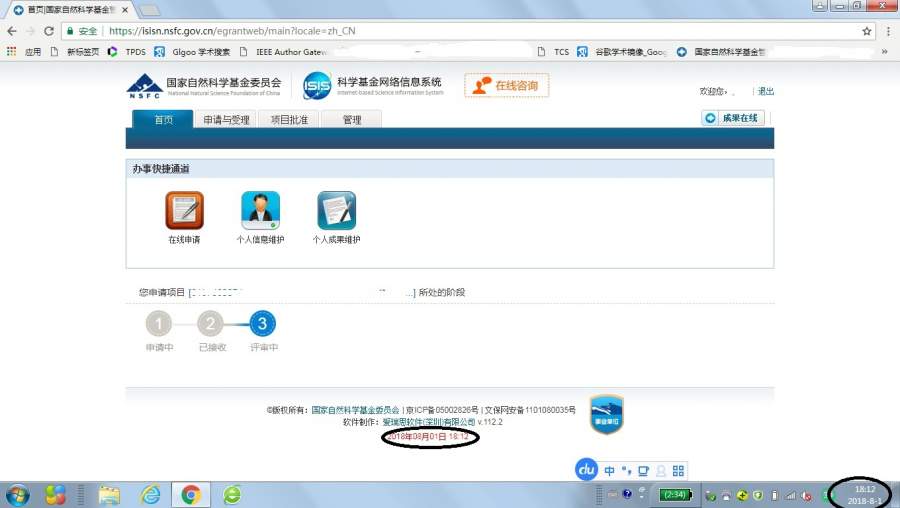The image size is (900, 508).
Task: Click stage 3 circle 评审中
Action: pos(262,324)
